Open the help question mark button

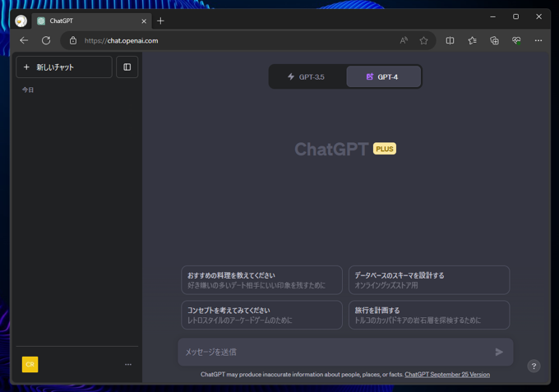[534, 366]
